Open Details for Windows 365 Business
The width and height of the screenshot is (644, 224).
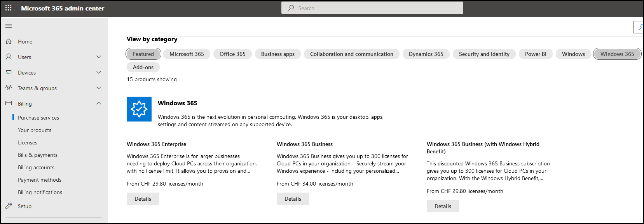(293, 199)
